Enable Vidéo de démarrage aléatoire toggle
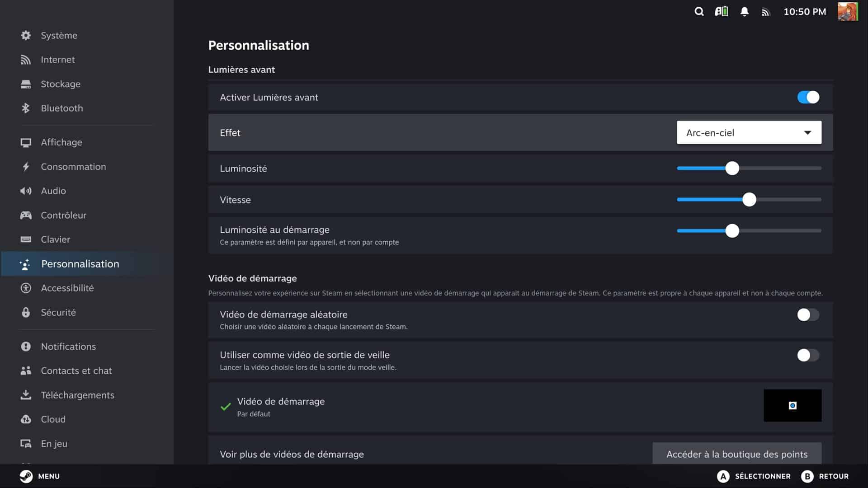The height and width of the screenshot is (488, 868). (x=808, y=315)
